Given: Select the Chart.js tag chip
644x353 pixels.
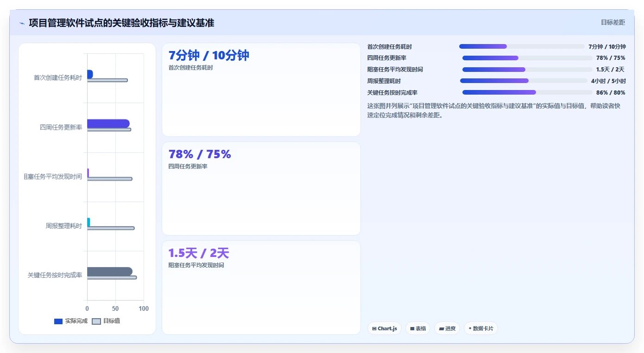Looking at the screenshot, I should [x=385, y=328].
